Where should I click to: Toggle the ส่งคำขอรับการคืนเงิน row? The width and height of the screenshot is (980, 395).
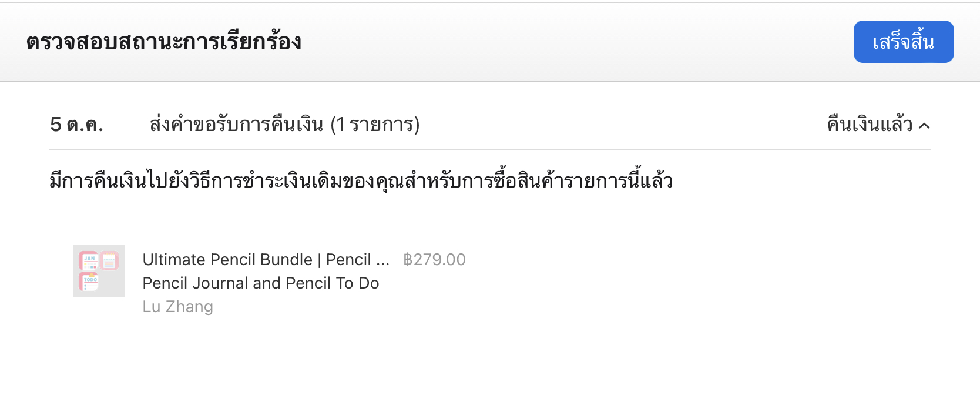tap(236, 125)
